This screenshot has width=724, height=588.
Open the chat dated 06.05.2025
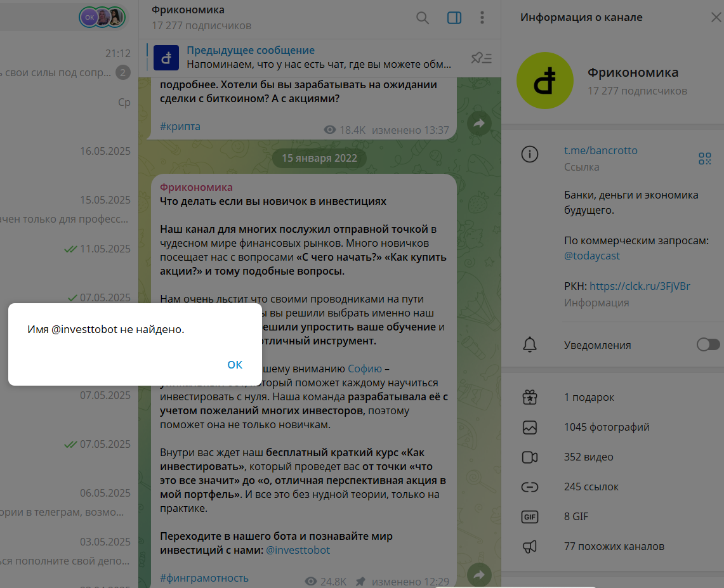(69, 502)
